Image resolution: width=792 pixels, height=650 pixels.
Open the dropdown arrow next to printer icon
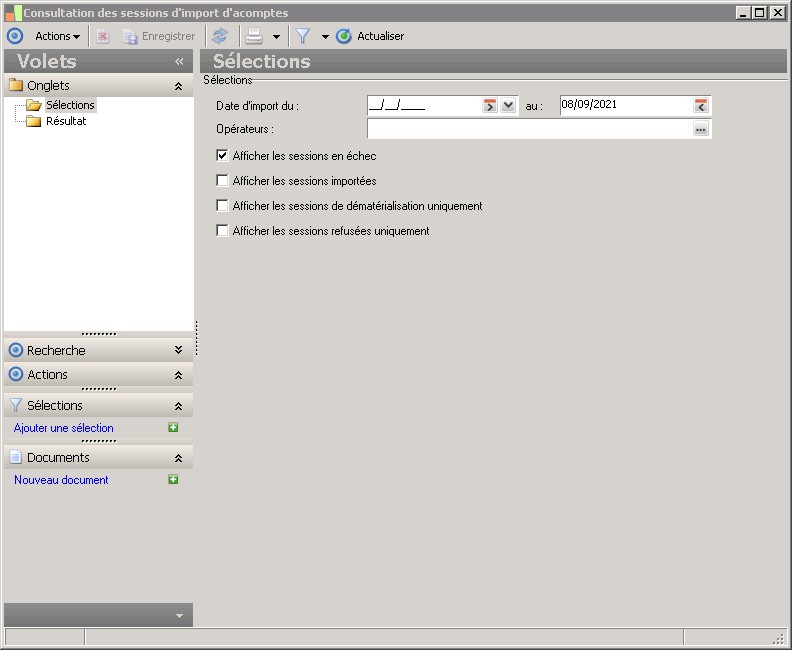(x=276, y=36)
